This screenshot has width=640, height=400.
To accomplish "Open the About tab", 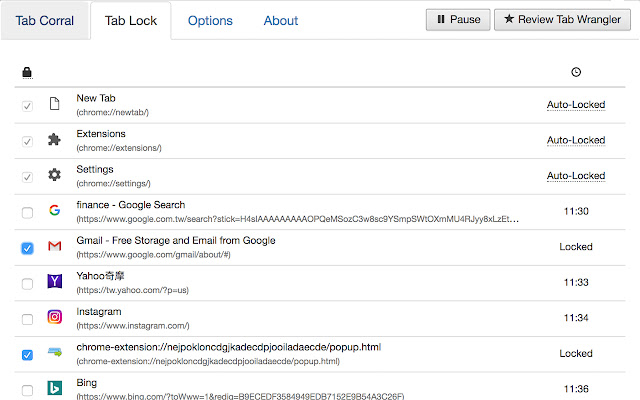I will [x=281, y=20].
